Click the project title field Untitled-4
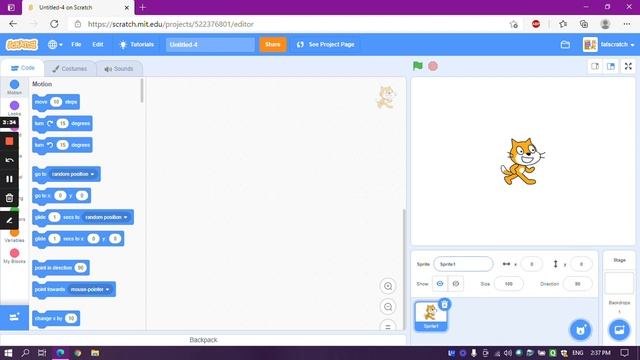This screenshot has width=640, height=360. tap(210, 44)
